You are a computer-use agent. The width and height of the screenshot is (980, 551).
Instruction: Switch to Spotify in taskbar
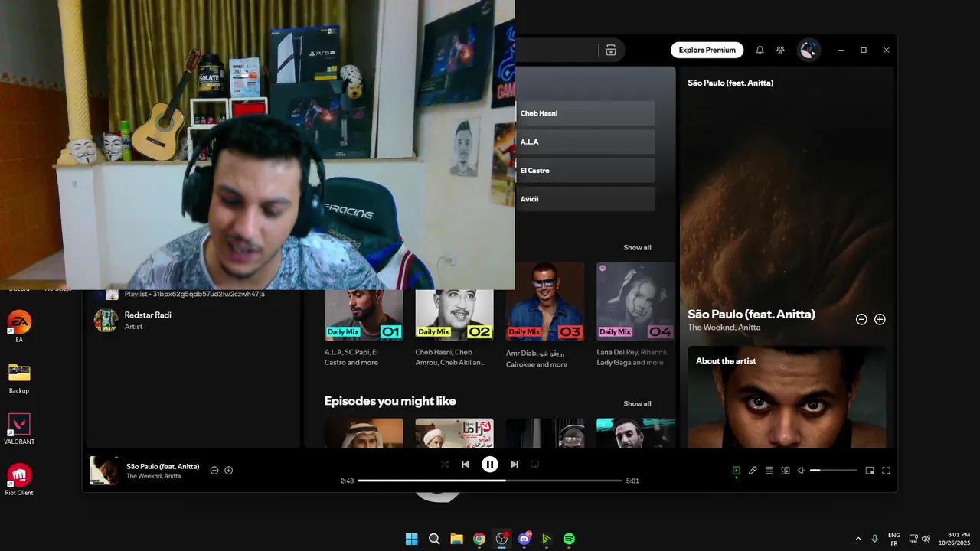pyautogui.click(x=569, y=539)
